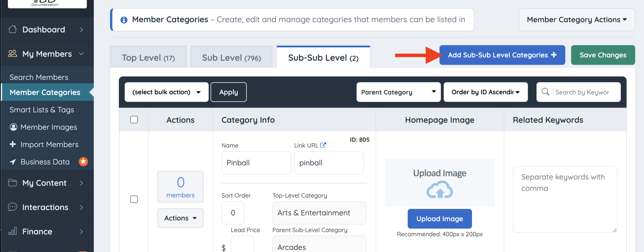
Task: Open the Order by ID Ascending dropdown
Action: pyautogui.click(x=485, y=92)
